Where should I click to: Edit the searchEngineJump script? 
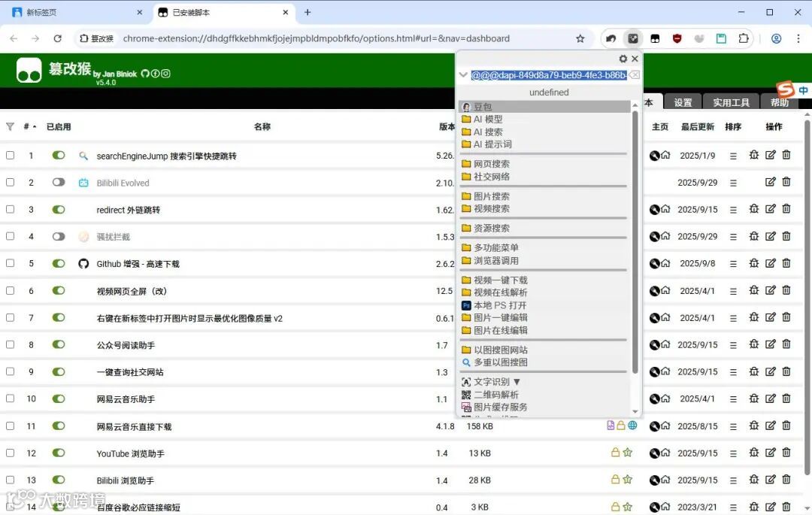click(771, 155)
